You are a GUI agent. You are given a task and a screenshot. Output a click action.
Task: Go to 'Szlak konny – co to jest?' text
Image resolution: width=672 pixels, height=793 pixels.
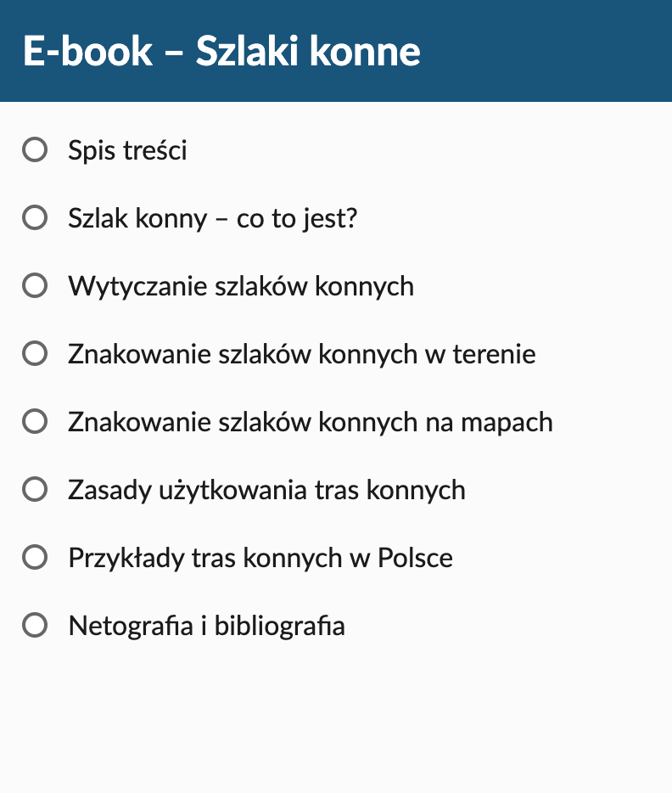213,218
